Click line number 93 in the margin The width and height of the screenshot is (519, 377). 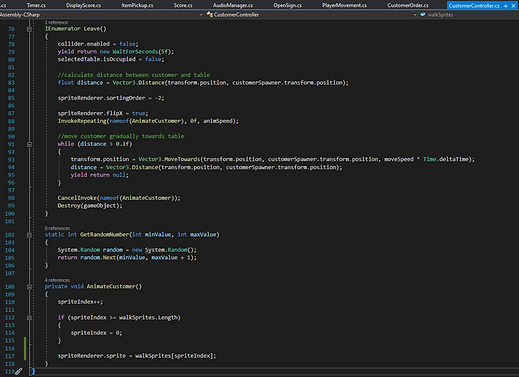[x=11, y=160]
